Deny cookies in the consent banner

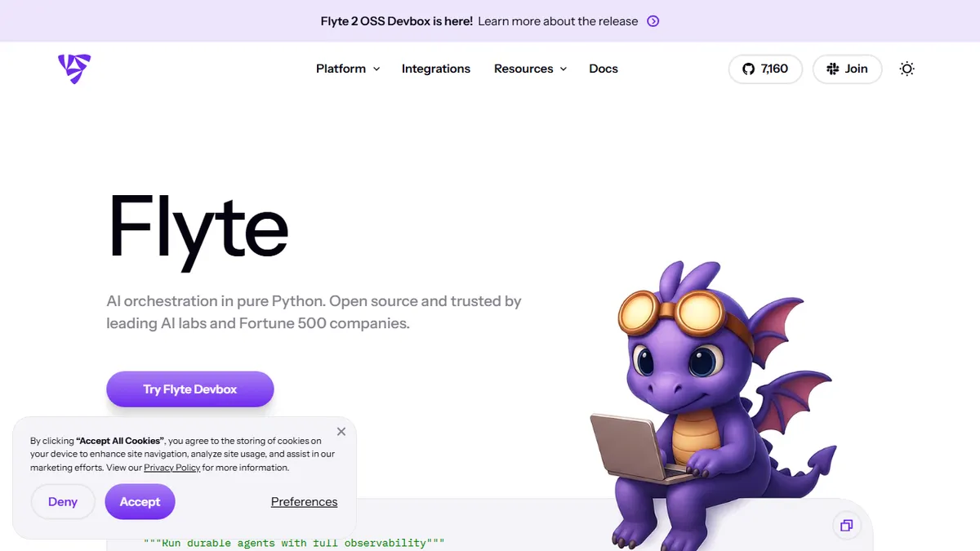pos(63,502)
